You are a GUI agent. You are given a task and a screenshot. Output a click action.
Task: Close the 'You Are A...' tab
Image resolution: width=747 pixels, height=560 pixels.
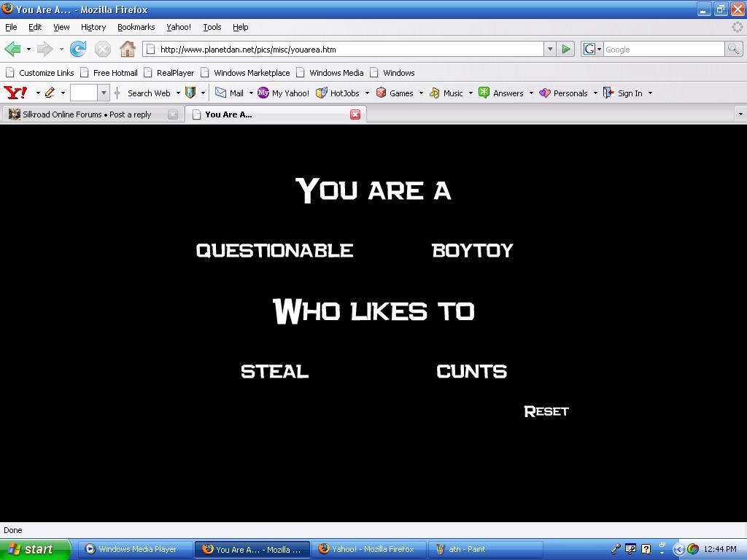pyautogui.click(x=355, y=114)
